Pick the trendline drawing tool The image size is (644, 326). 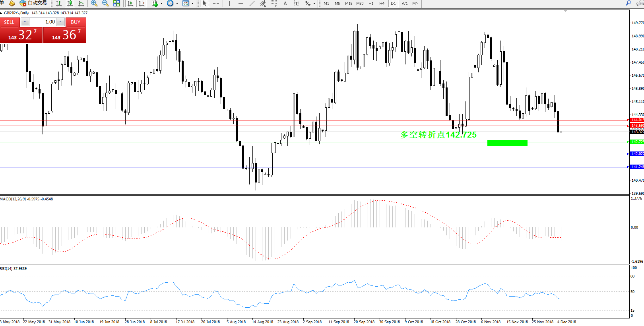click(x=252, y=3)
